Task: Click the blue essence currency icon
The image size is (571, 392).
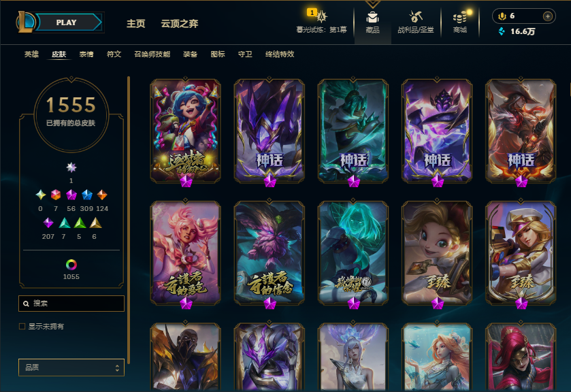Action: click(x=502, y=31)
